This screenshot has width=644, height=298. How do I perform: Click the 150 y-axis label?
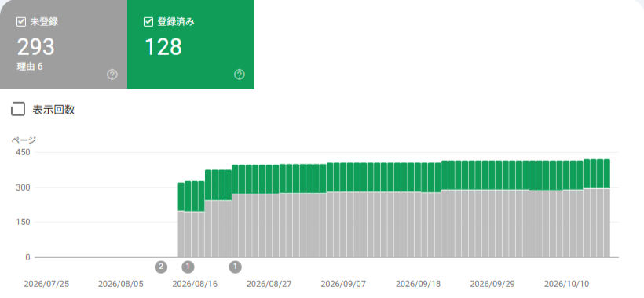click(23, 223)
